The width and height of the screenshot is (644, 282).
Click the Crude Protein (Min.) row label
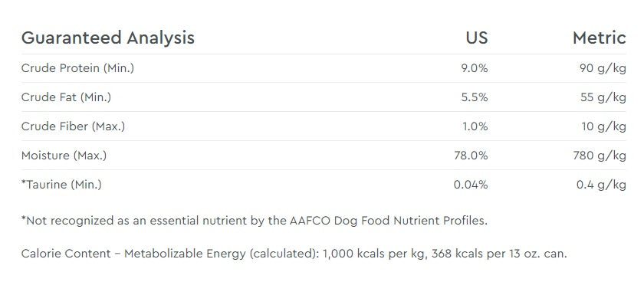coord(77,68)
